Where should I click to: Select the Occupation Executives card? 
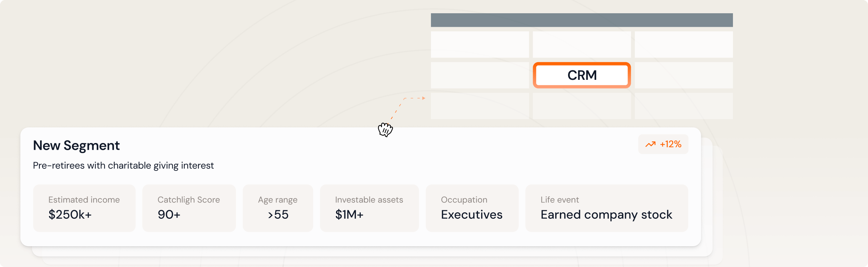pyautogui.click(x=472, y=208)
